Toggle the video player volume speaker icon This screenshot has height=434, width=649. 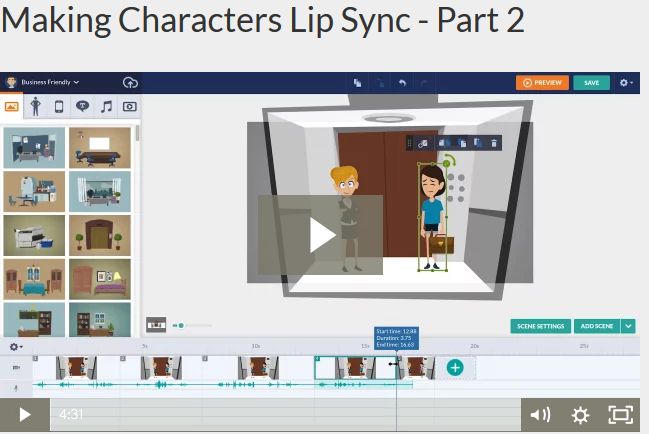click(540, 415)
